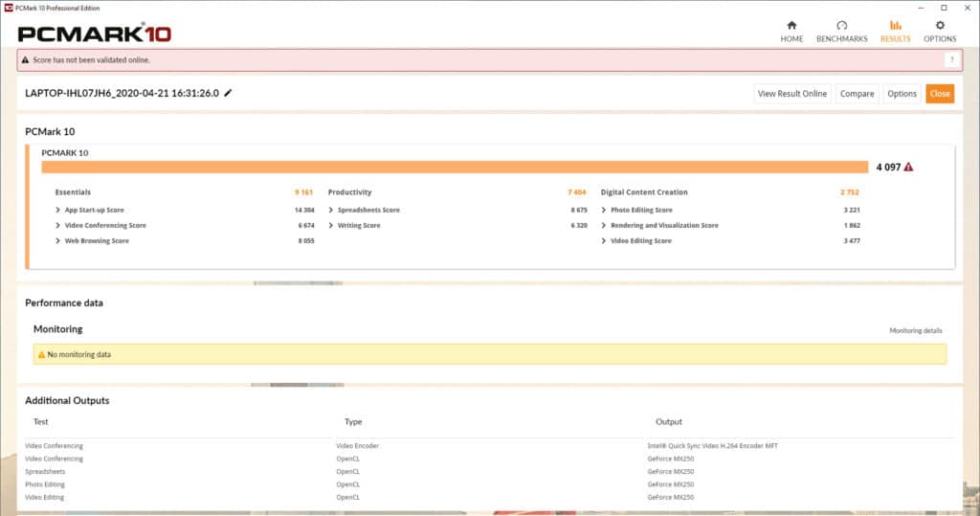Click the Performance data heading
980x516 pixels.
(64, 303)
